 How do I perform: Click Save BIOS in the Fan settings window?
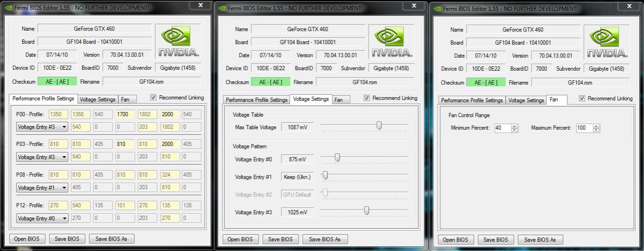click(x=496, y=240)
